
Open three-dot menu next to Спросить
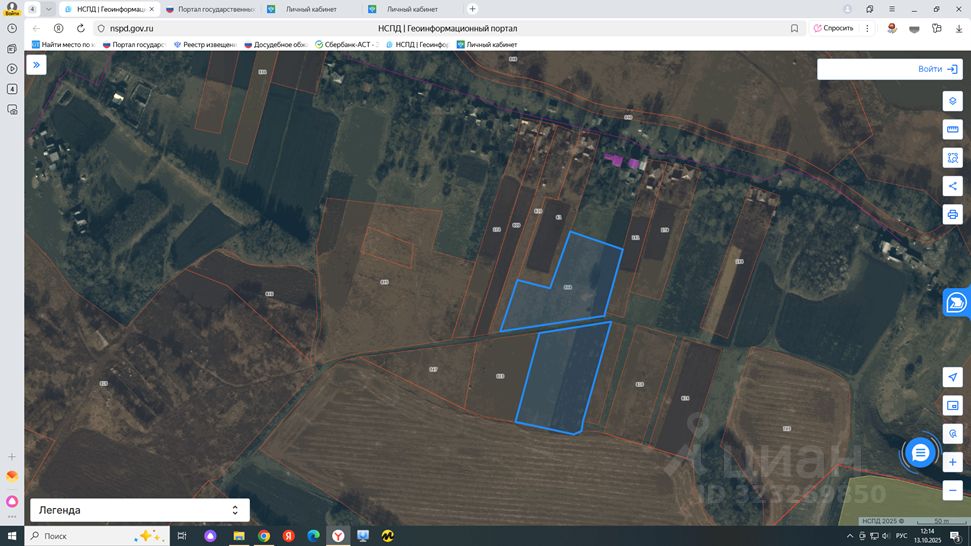(x=868, y=28)
